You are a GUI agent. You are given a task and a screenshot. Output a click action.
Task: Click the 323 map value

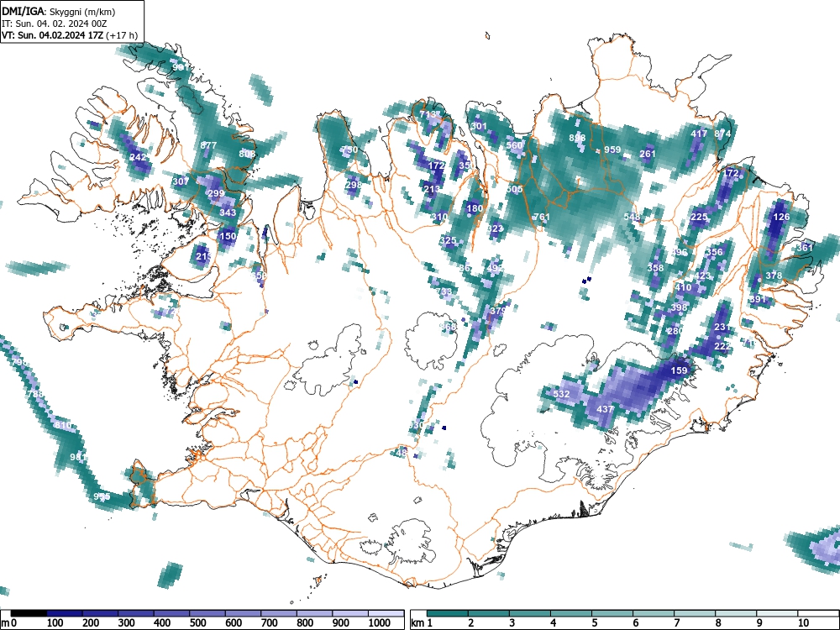(x=495, y=228)
